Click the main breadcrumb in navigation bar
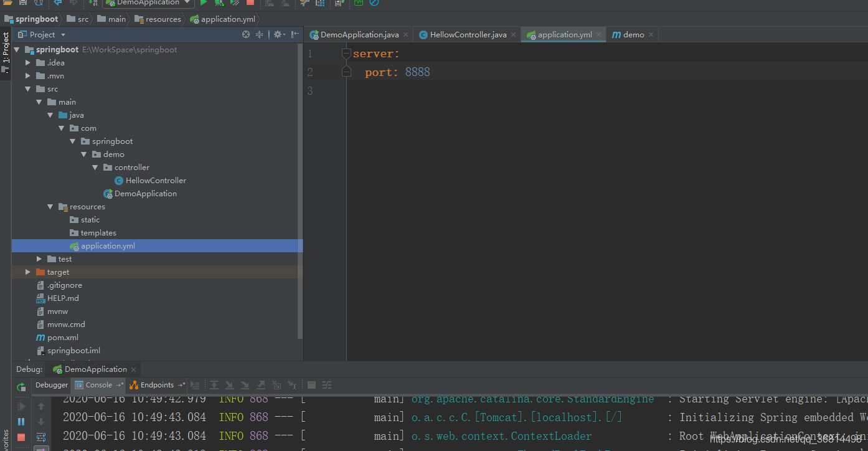 pos(111,19)
